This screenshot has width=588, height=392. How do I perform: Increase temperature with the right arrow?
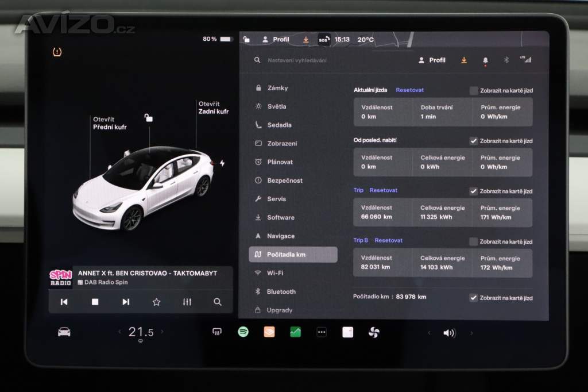tap(162, 332)
